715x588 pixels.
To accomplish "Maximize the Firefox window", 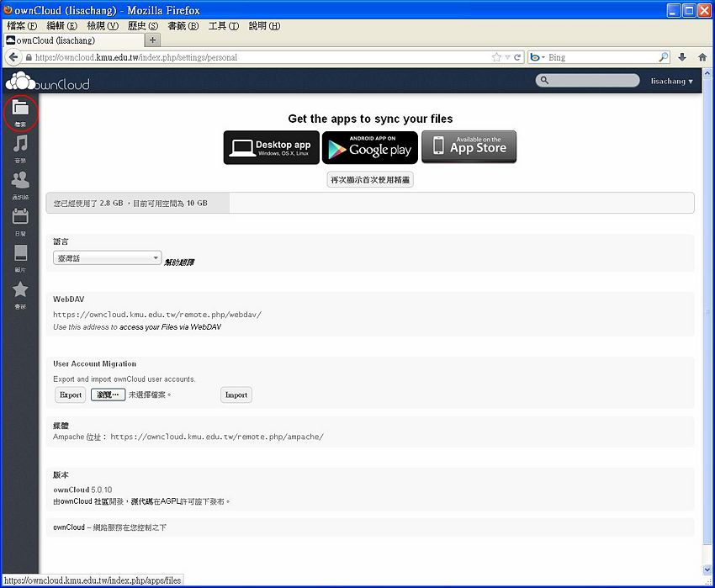I will tap(690, 10).
